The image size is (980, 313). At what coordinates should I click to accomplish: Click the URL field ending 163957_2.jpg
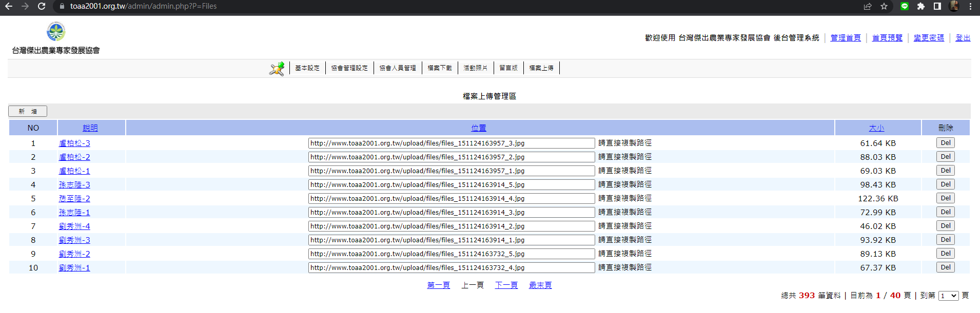(x=452, y=157)
